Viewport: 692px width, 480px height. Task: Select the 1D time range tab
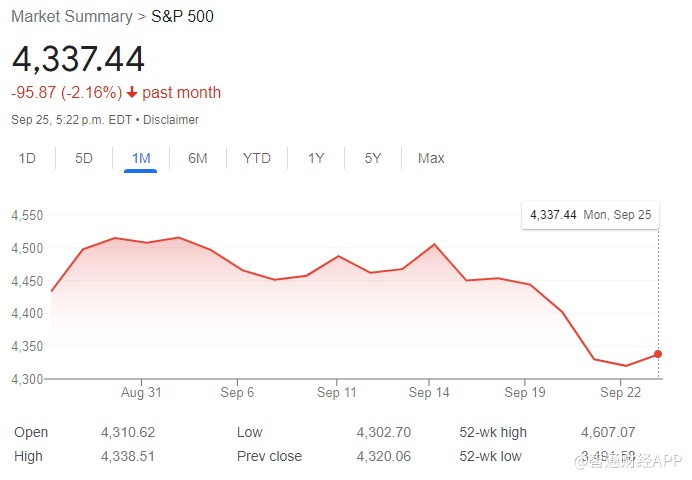click(27, 158)
